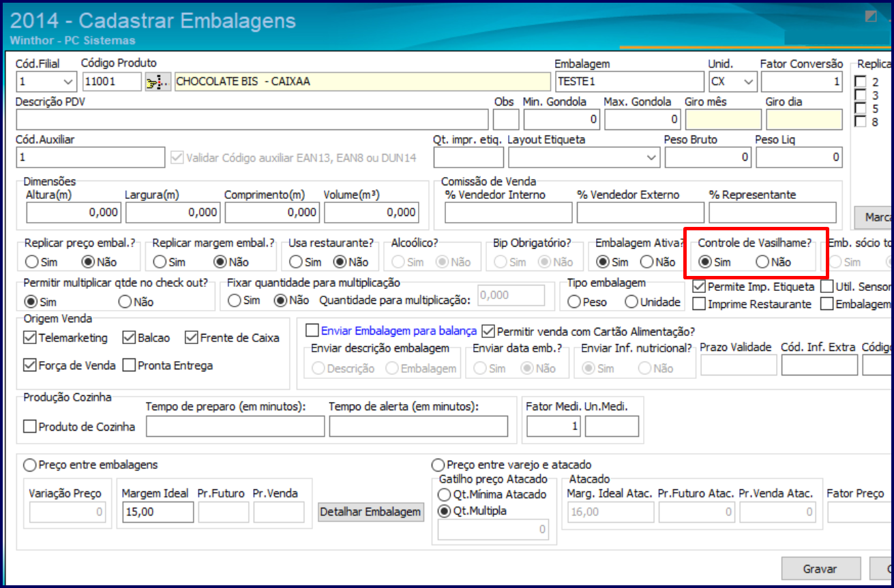
Task: Open the Cód.Filial dropdown
Action: (x=69, y=82)
